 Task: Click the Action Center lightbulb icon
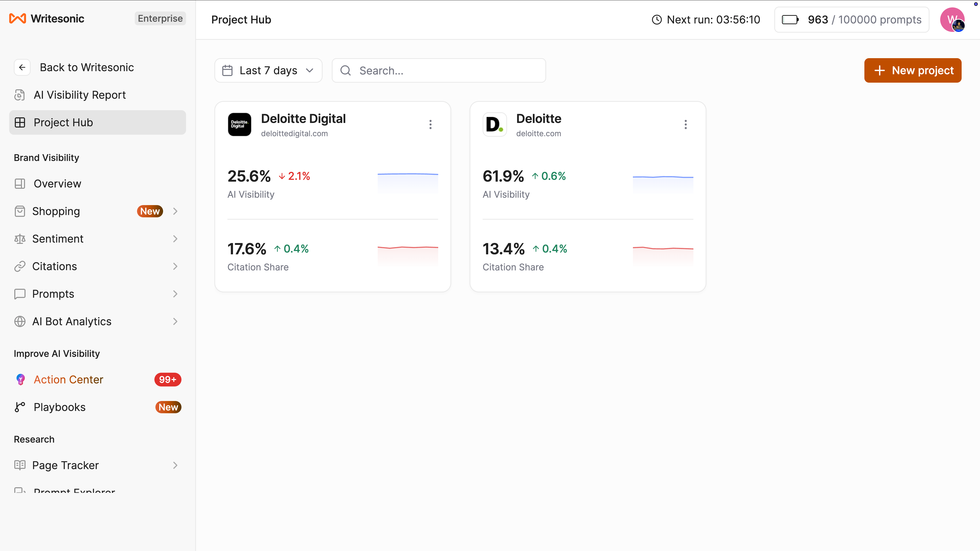click(x=20, y=380)
